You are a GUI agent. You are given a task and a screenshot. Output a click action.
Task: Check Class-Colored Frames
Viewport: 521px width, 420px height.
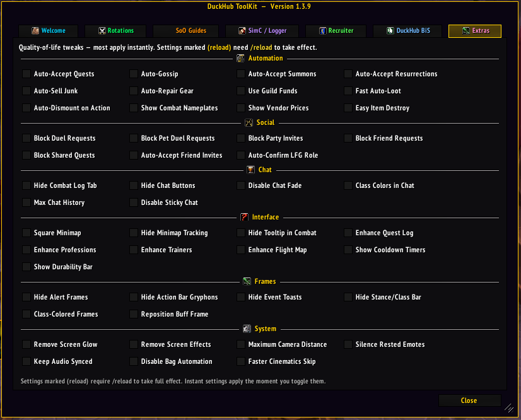coord(26,314)
